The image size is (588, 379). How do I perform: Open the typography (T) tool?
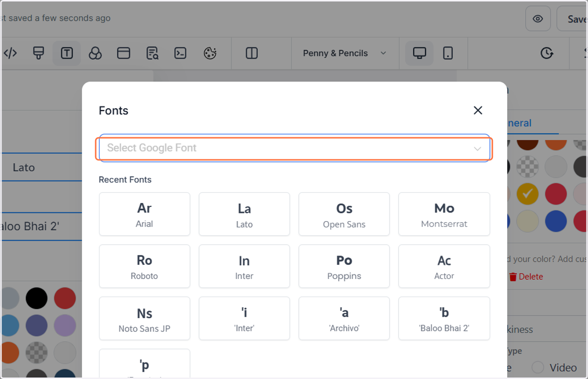(x=67, y=53)
